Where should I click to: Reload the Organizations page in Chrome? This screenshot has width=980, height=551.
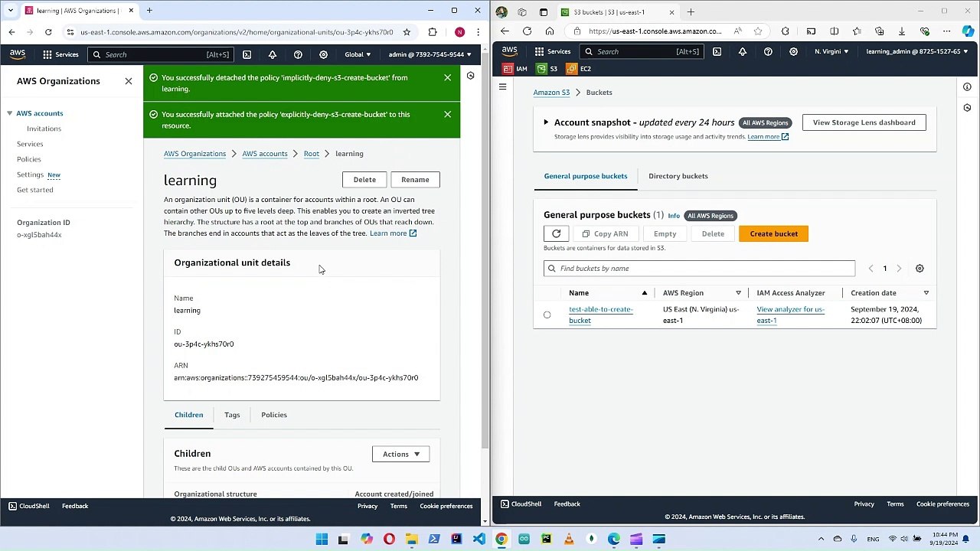[48, 32]
